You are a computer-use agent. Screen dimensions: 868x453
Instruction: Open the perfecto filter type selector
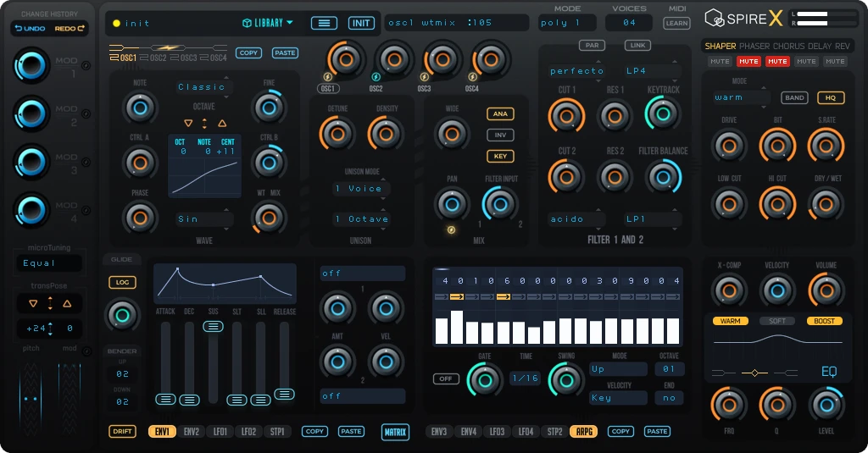(x=576, y=71)
